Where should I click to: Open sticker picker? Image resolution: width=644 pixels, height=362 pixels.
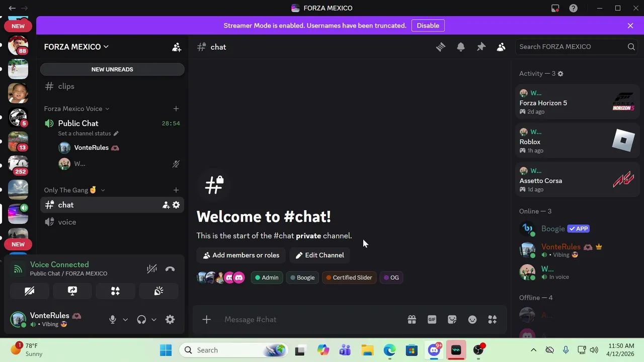click(452, 319)
